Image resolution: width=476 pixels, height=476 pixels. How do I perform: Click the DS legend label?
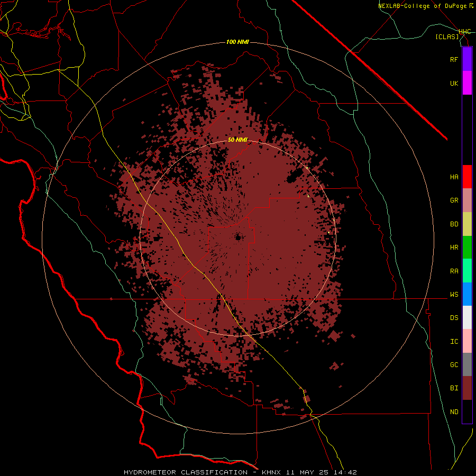(x=454, y=318)
